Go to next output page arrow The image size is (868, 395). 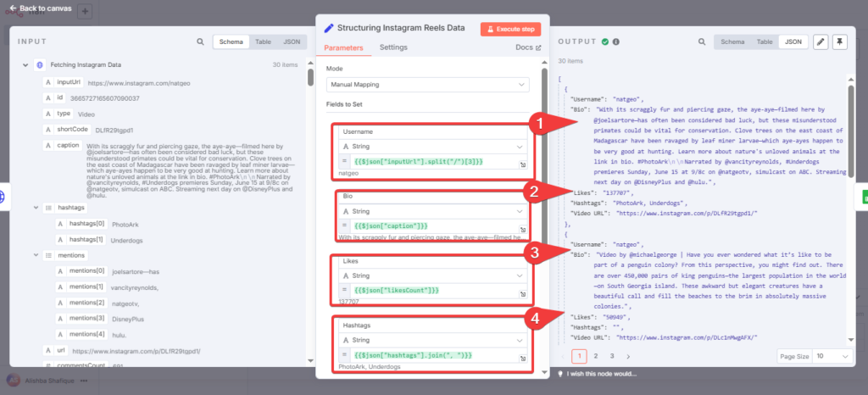[628, 356]
